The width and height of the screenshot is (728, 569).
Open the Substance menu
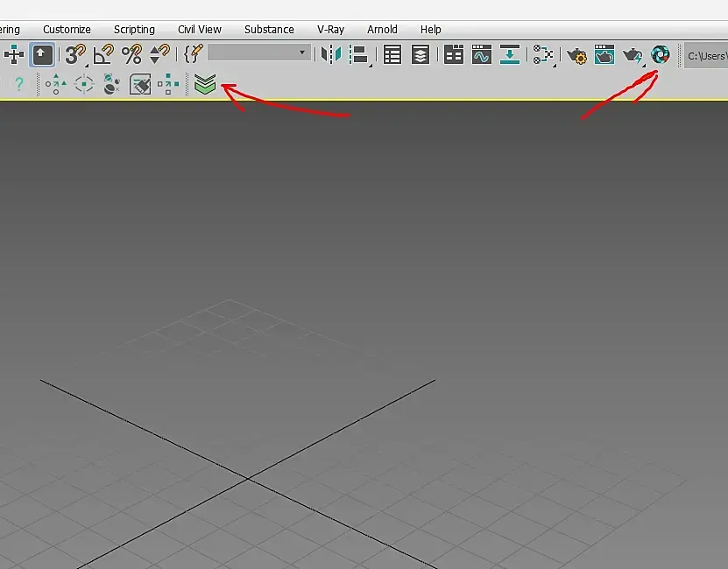click(x=269, y=29)
